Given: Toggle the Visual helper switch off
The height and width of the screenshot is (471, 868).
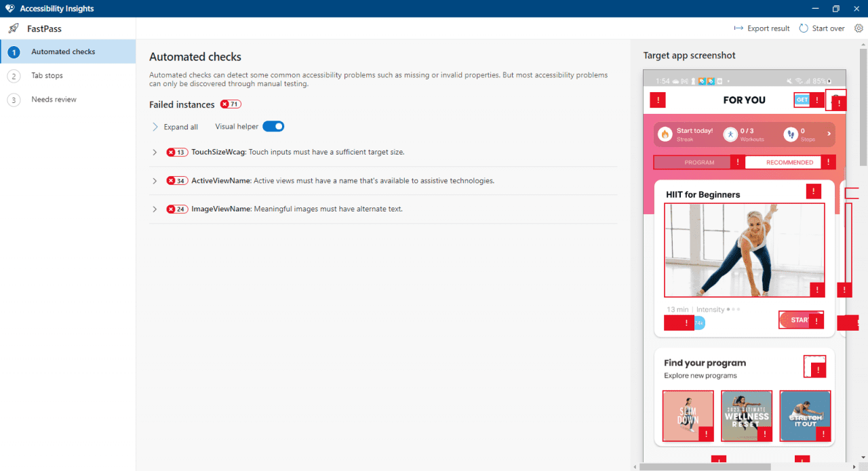Looking at the screenshot, I should (x=273, y=127).
